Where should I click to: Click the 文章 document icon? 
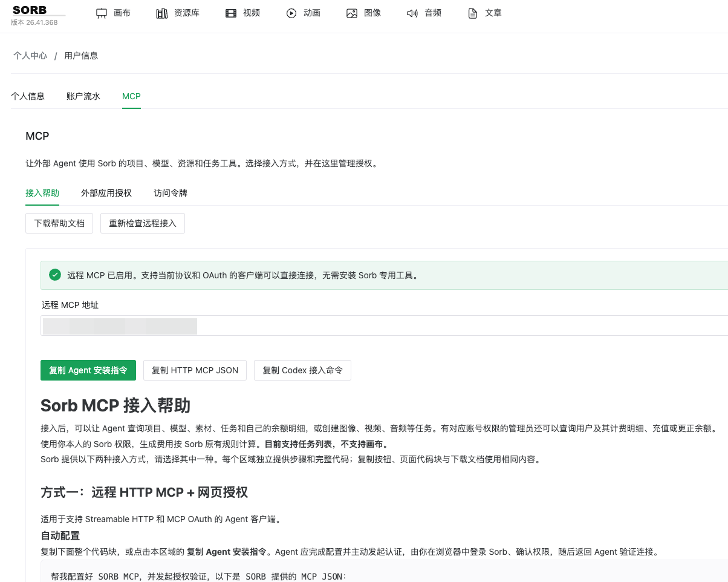[473, 13]
